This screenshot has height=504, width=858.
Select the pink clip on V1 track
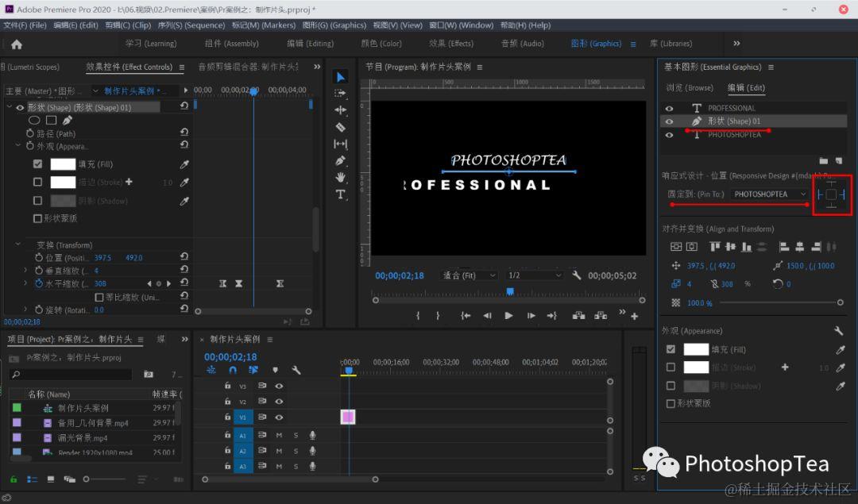pyautogui.click(x=348, y=417)
